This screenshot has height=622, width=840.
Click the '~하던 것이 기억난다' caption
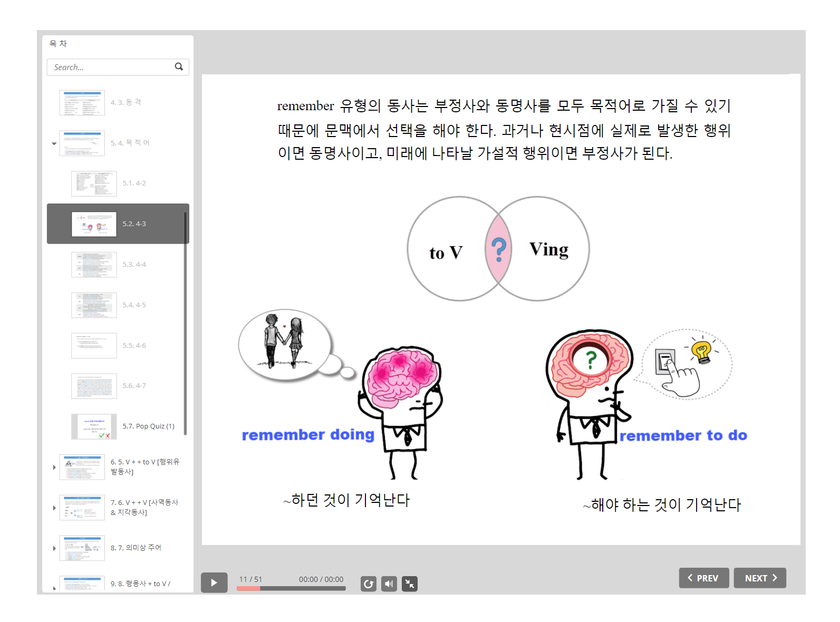tap(346, 500)
